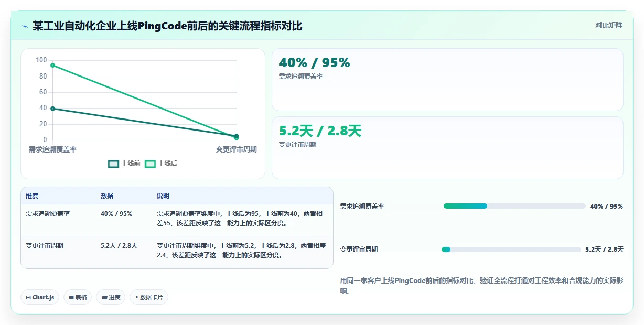Viewport: 644px width, 325px height.
Task: Click the 对比矩阵 label in header
Action: (x=609, y=26)
